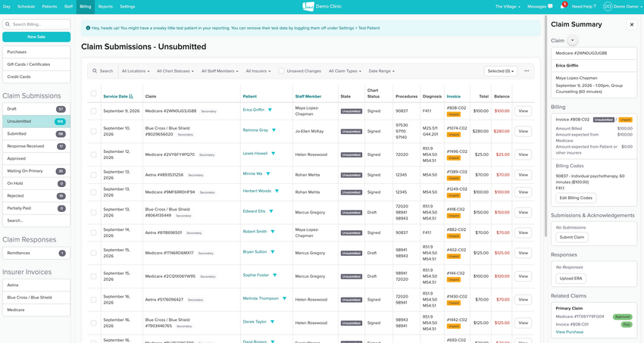Click the New Sale button
The height and width of the screenshot is (343, 644).
36,37
